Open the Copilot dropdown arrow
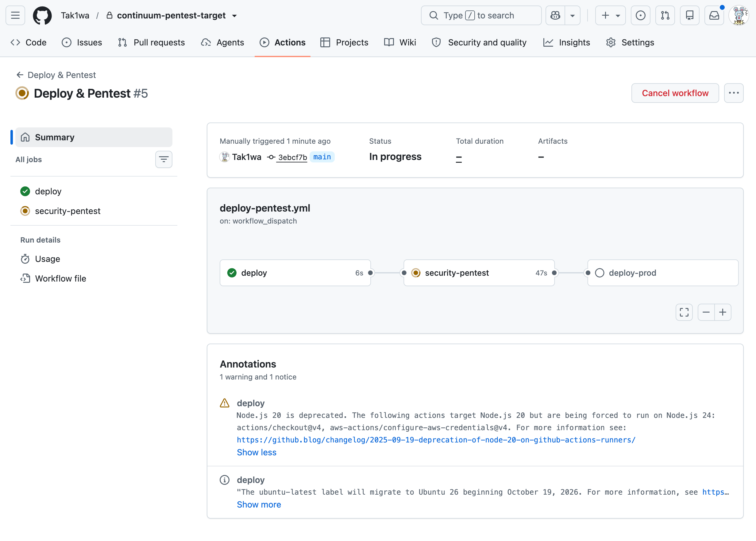 tap(573, 15)
